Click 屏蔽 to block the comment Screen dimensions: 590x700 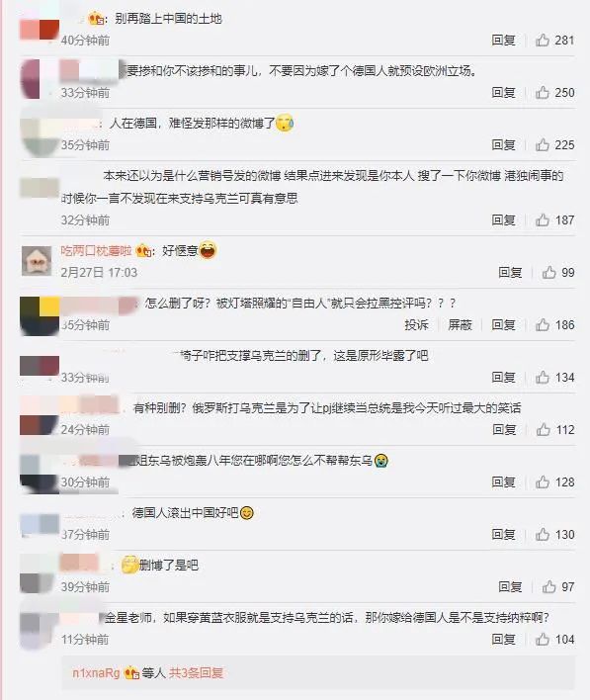[460, 324]
